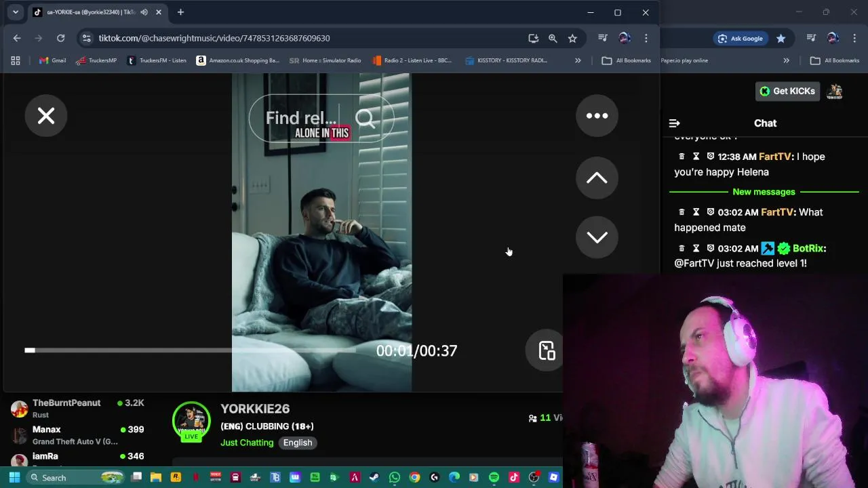868x488 pixels.
Task: Open All Bookmarks folder in back window
Action: point(835,60)
